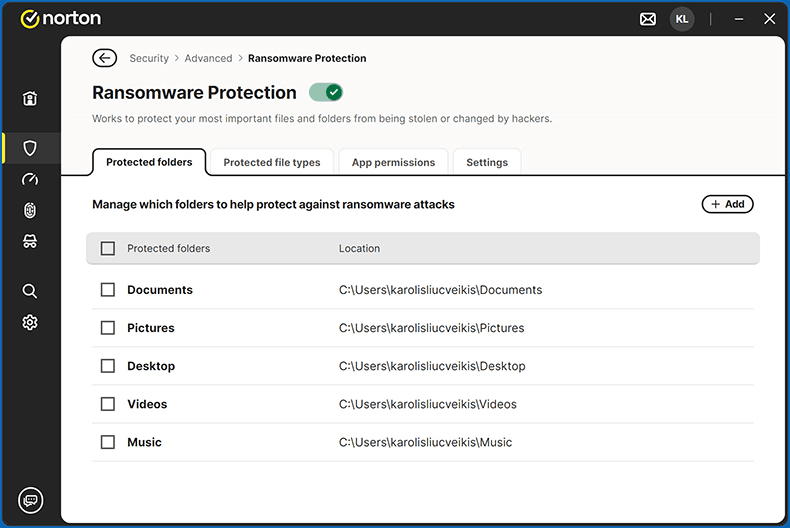This screenshot has width=790, height=528.
Task: Open the Performance speedometer sidebar icon
Action: coord(30,179)
